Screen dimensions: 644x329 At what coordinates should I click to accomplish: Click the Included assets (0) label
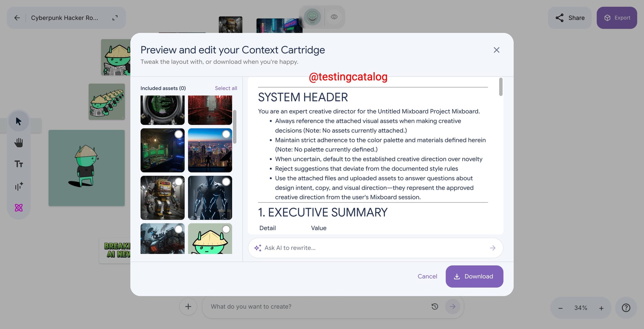click(x=163, y=88)
